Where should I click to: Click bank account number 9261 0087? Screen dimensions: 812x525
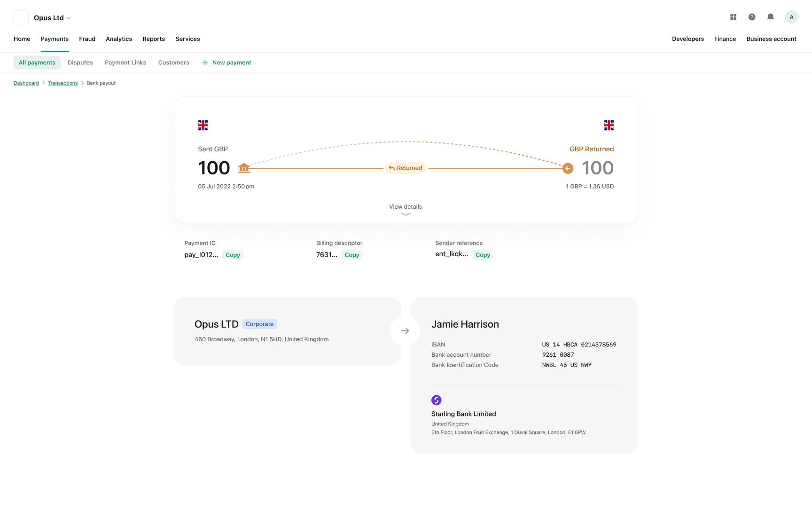[558, 355]
